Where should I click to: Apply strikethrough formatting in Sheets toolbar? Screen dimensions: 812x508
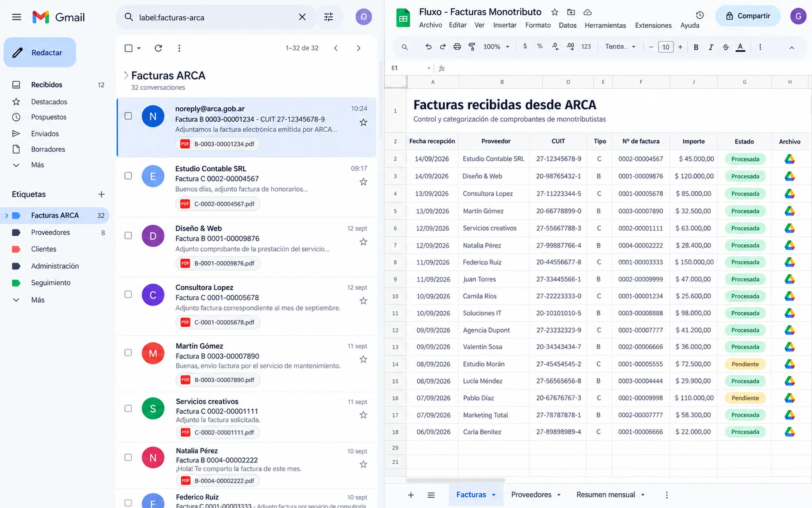click(726, 47)
